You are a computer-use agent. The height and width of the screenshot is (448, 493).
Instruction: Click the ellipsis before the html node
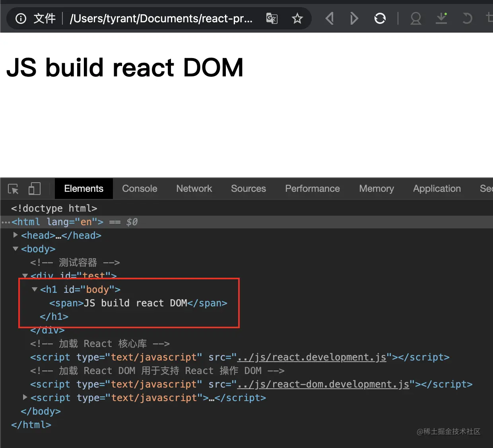pyautogui.click(x=6, y=222)
